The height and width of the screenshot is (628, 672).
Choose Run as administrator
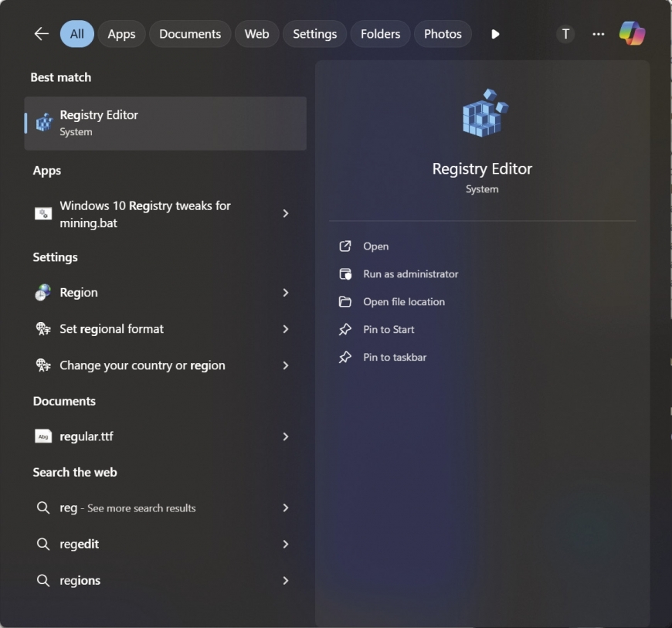tap(411, 274)
